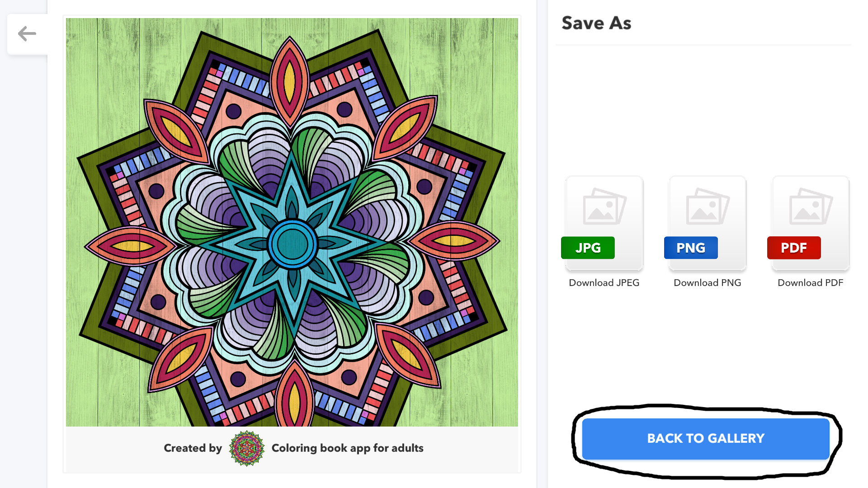Click the picture placeholder above the JPG badge

click(x=604, y=206)
